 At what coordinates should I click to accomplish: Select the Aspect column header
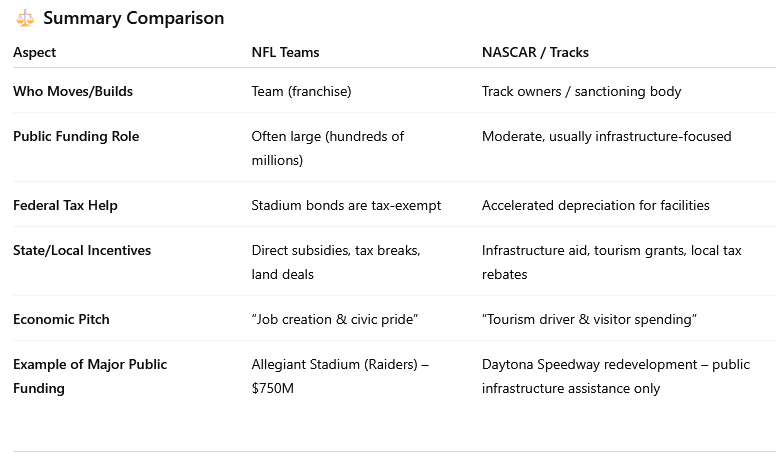35,52
